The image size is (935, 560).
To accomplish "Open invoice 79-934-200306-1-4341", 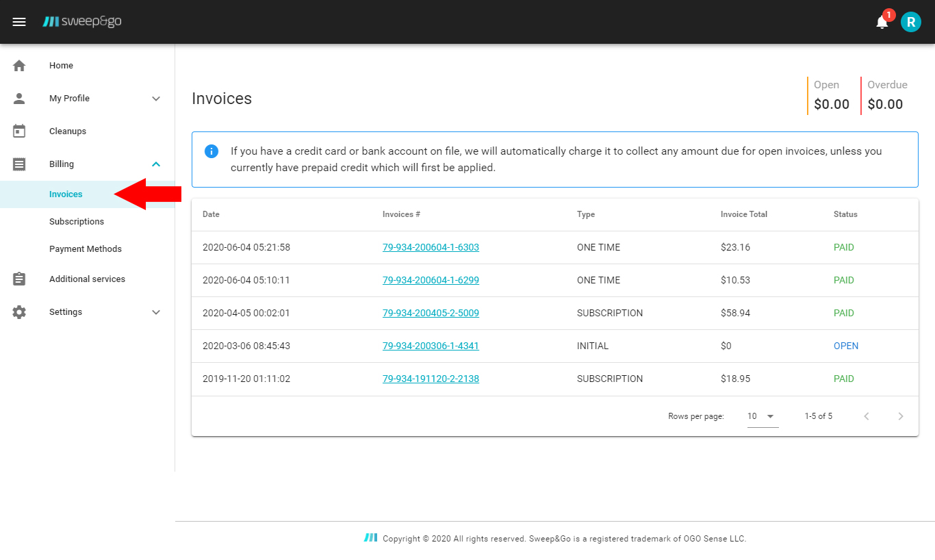I will pos(431,346).
